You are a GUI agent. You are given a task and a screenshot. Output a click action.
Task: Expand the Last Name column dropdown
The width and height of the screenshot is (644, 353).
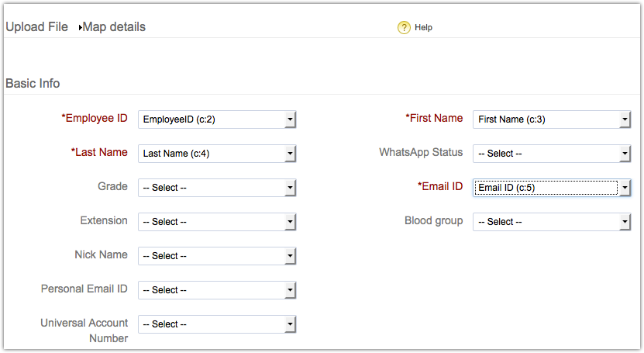click(217, 154)
